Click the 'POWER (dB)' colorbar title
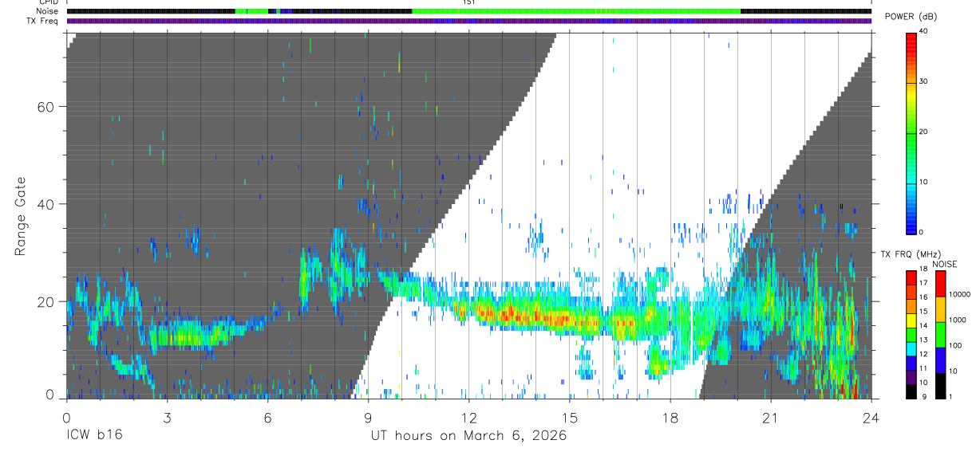The image size is (980, 452). tap(911, 17)
